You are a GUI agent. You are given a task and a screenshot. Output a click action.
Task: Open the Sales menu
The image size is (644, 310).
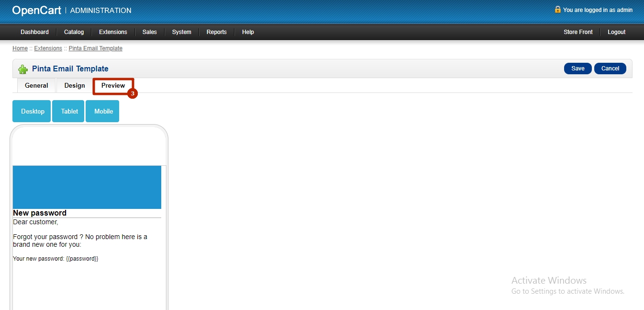[149, 32]
